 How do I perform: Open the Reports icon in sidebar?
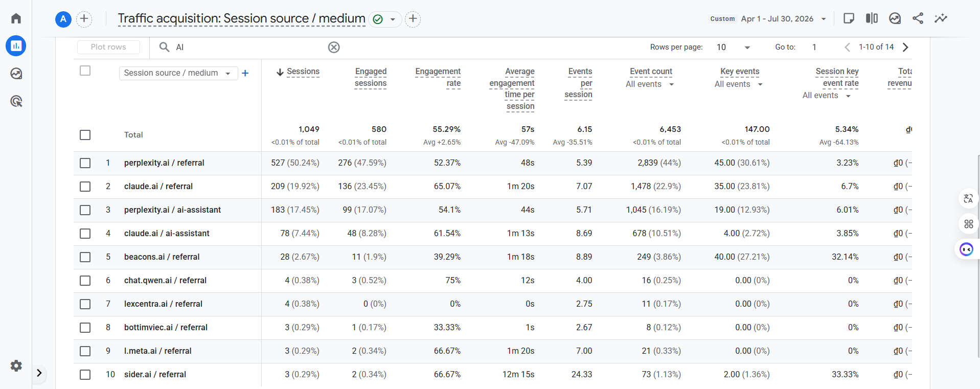tap(16, 46)
